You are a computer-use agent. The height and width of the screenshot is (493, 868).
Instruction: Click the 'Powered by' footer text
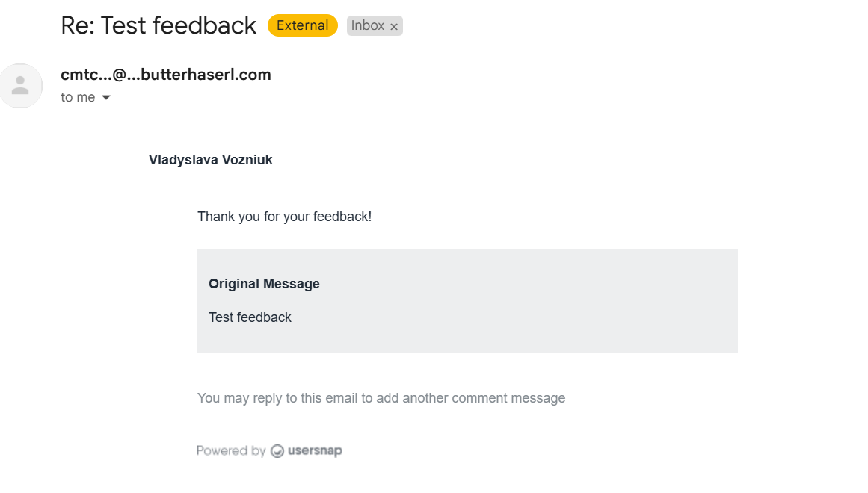pos(232,450)
